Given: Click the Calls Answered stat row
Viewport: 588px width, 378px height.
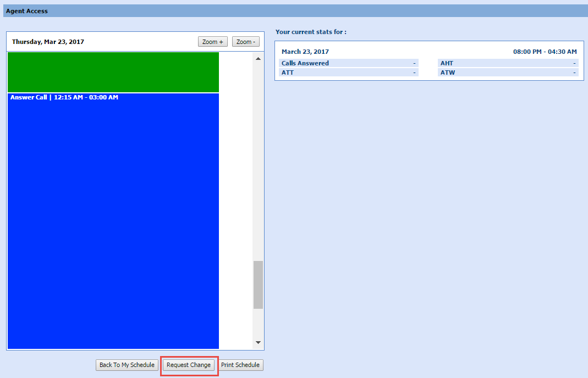Looking at the screenshot, I should pos(348,63).
